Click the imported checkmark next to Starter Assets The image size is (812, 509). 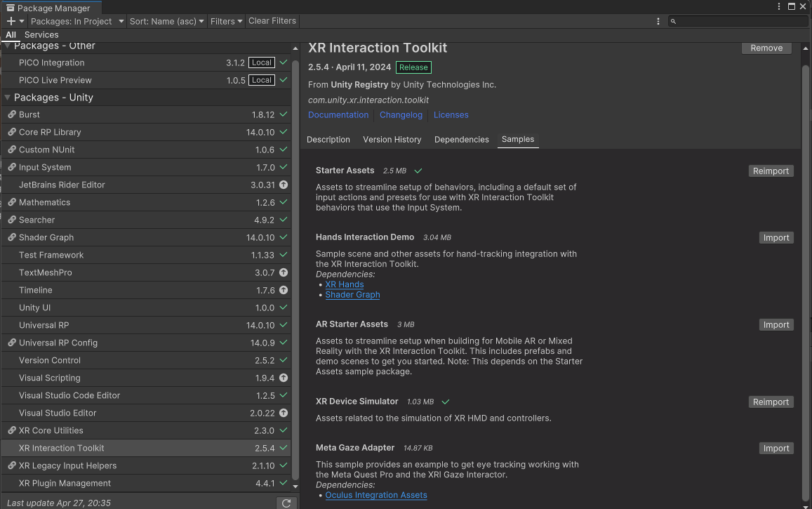point(418,171)
